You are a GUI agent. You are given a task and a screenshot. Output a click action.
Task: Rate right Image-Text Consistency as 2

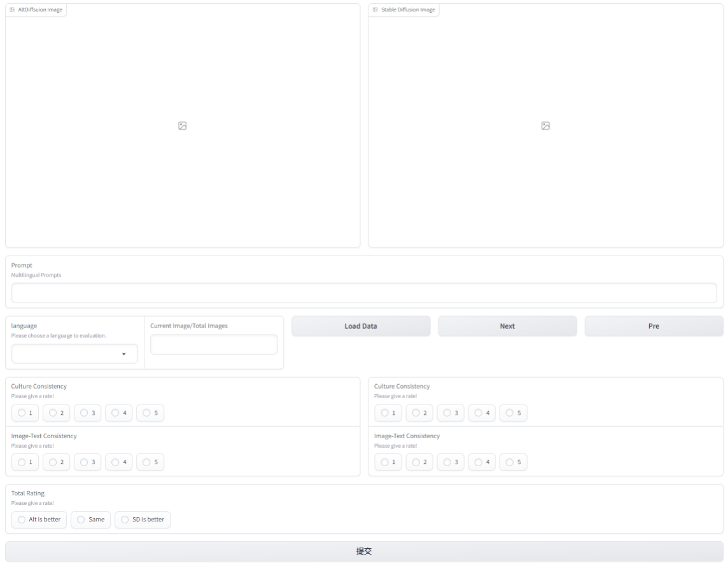click(419, 462)
